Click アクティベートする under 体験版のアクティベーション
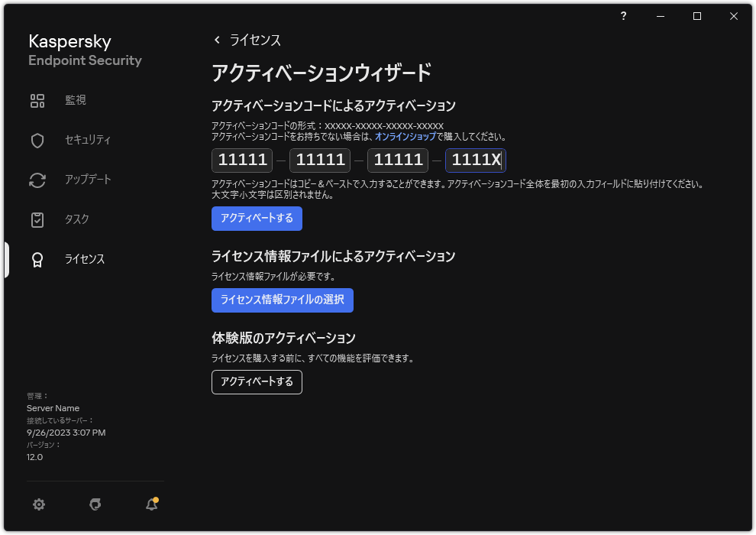 click(x=257, y=382)
